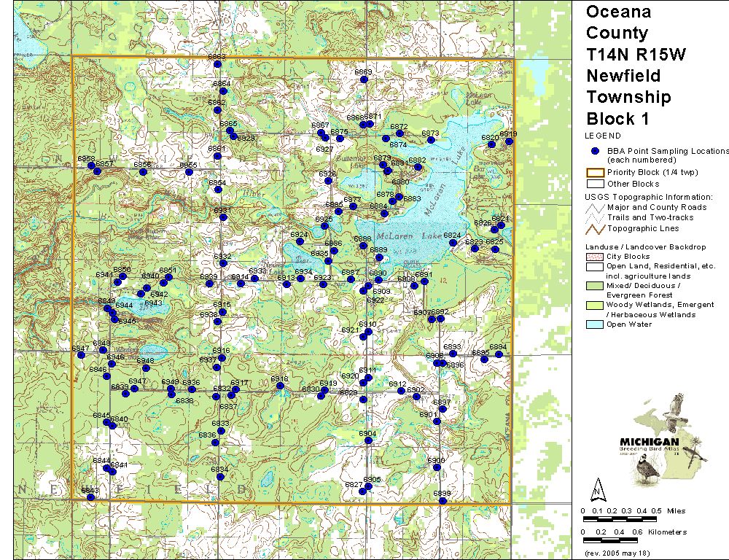This screenshot has height=560, width=729.
Task: Select sampling location 6904
Action: [x=368, y=441]
